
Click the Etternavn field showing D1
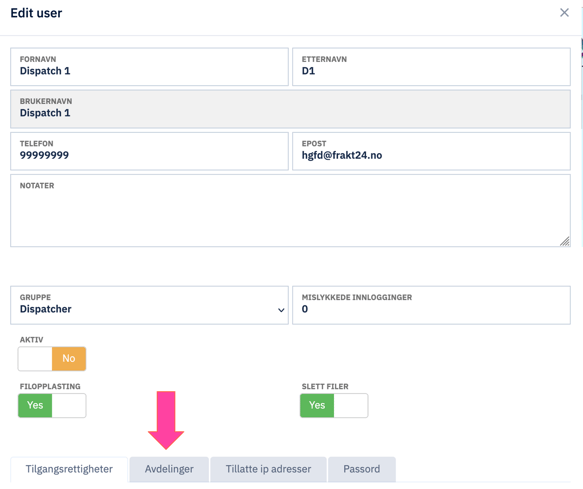[x=431, y=67]
